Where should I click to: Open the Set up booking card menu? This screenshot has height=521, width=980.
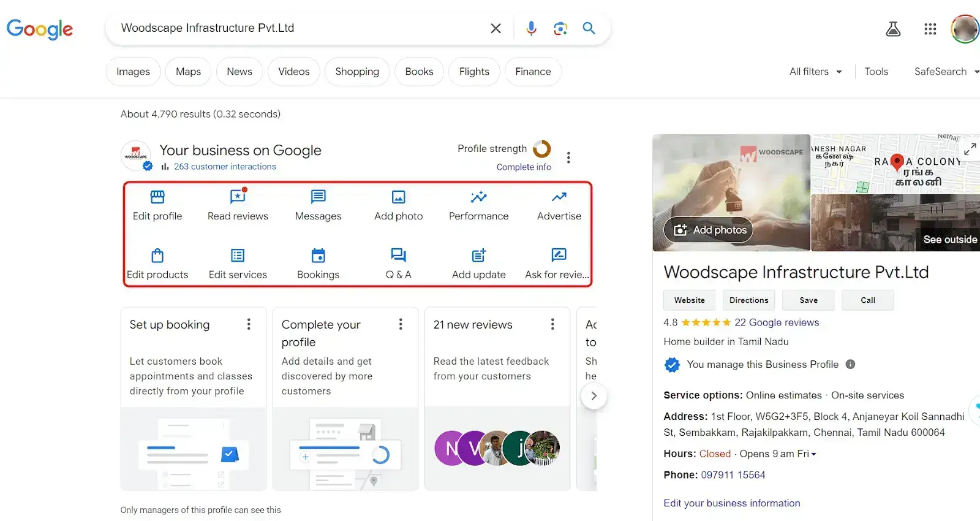[x=249, y=324]
